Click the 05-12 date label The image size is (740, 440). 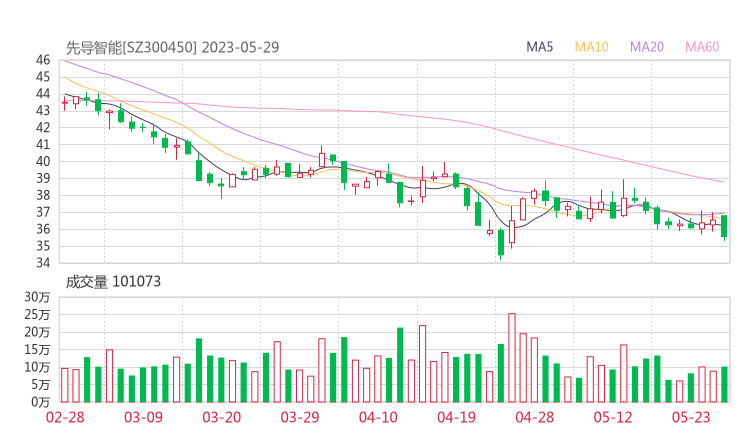[613, 417]
